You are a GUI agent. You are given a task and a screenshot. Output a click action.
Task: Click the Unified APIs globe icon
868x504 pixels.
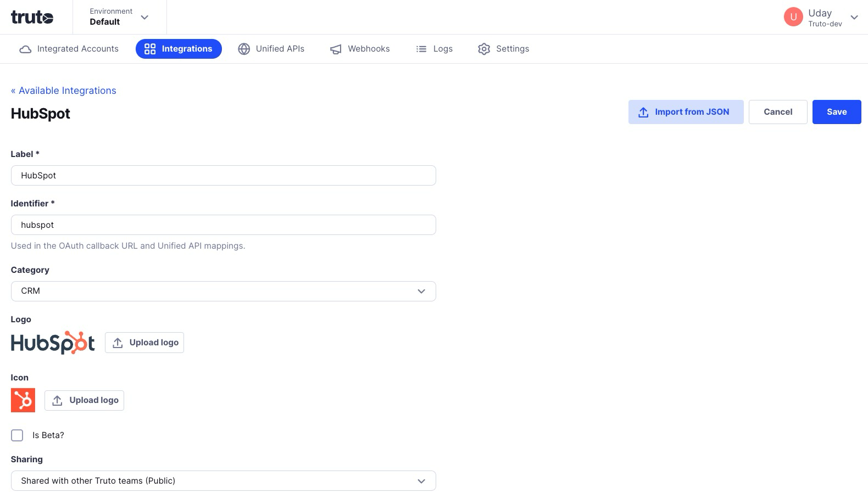click(244, 49)
